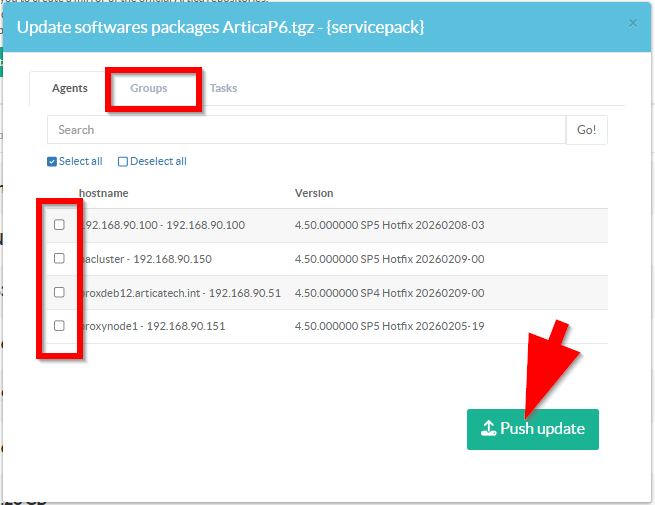Toggle the proxynode1 agent checkbox
The image size is (655, 505).
pyautogui.click(x=59, y=326)
